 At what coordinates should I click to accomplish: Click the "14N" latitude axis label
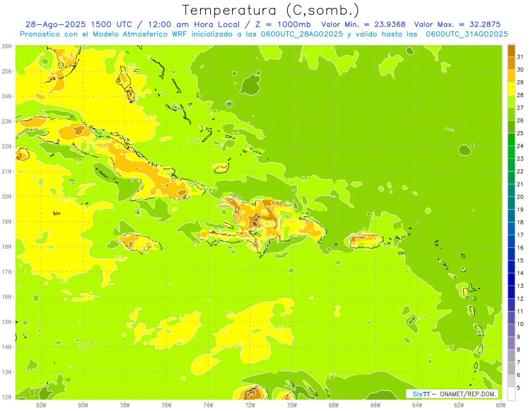7,347
